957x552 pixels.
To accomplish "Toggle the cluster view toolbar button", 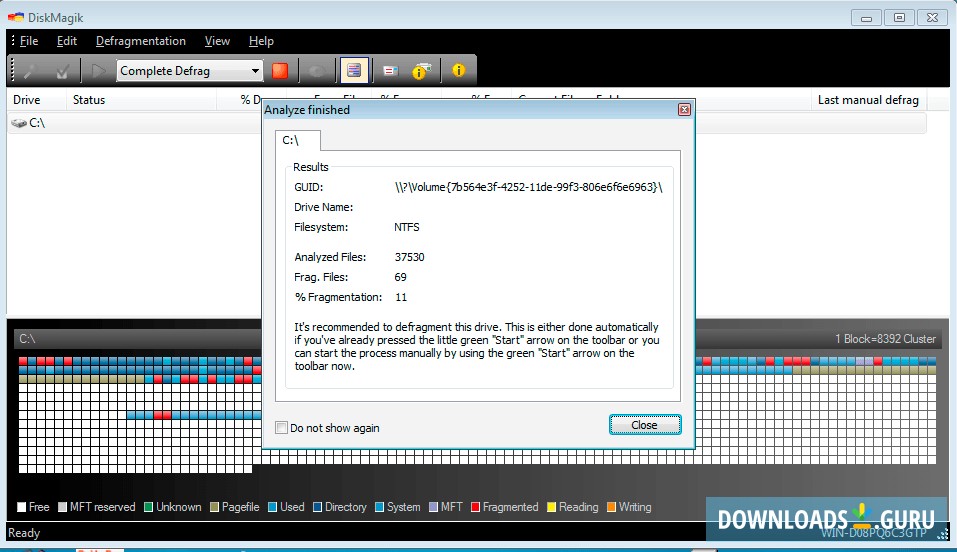I will [x=354, y=71].
